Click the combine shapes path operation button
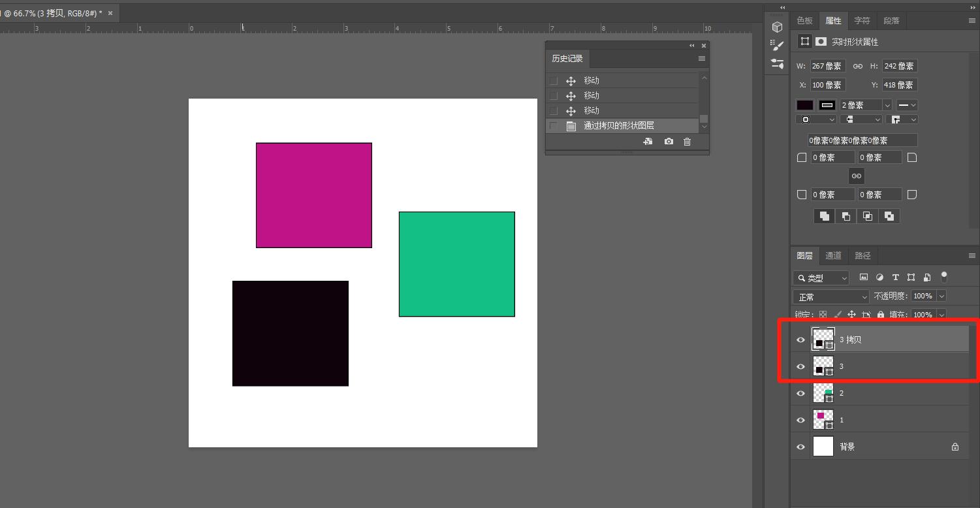980x508 pixels. 825,216
